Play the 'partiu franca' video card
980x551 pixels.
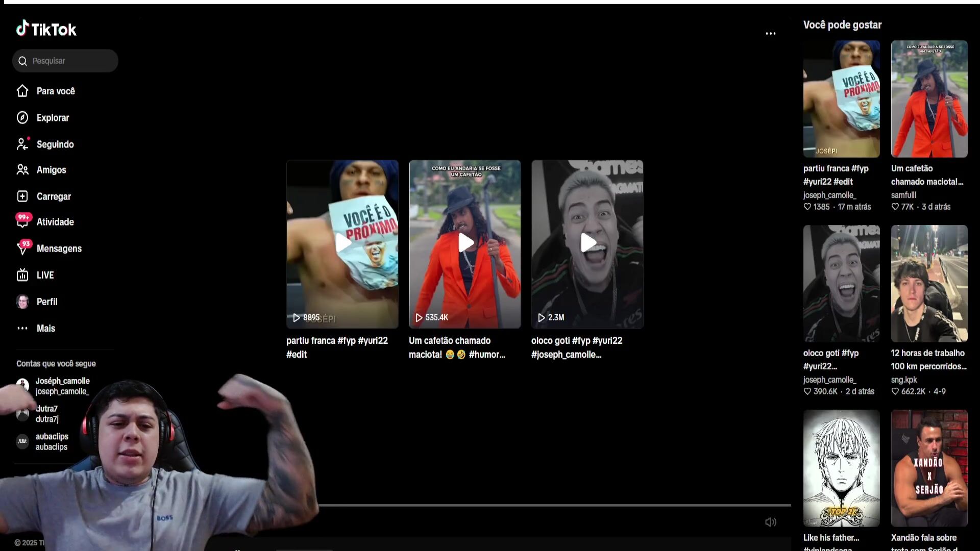point(342,244)
